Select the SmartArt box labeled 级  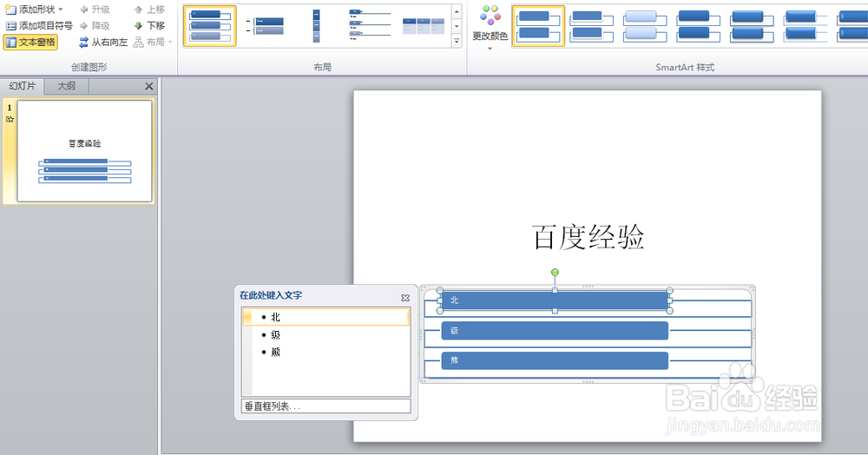coord(555,331)
